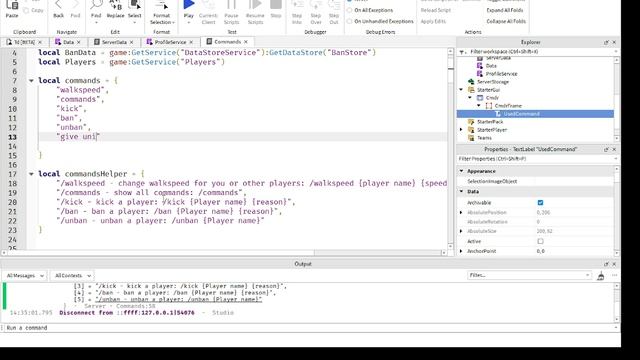
Task: Click the Step Over debugger button
Action: click(x=316, y=12)
